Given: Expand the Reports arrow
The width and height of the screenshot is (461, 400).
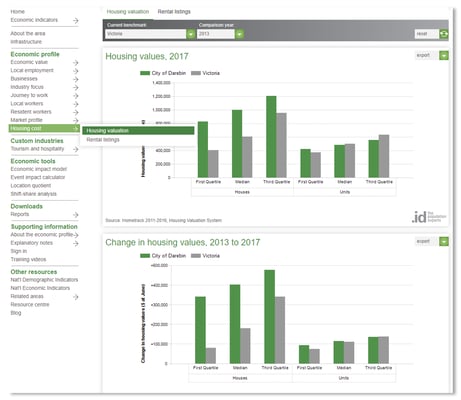Looking at the screenshot, I should click(x=76, y=215).
